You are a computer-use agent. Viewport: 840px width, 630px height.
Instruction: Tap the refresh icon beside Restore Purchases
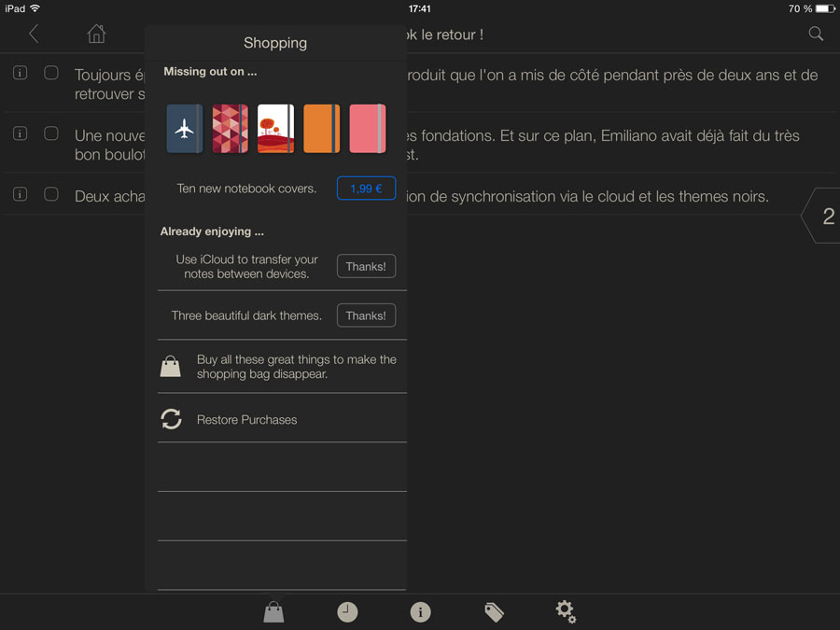[x=172, y=419]
